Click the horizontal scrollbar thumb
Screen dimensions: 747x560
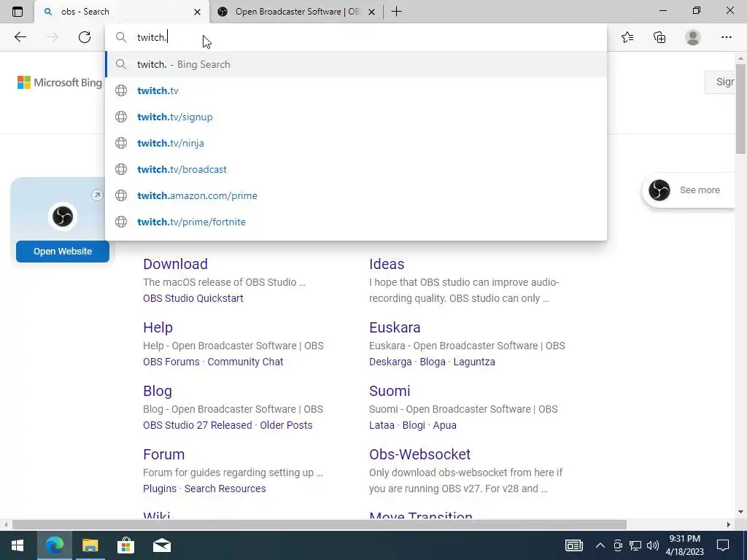pyautogui.click(x=320, y=524)
